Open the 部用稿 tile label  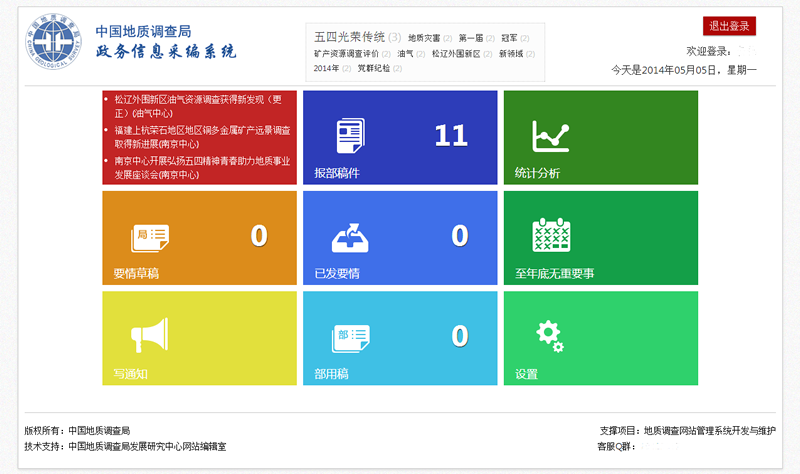[x=332, y=374]
